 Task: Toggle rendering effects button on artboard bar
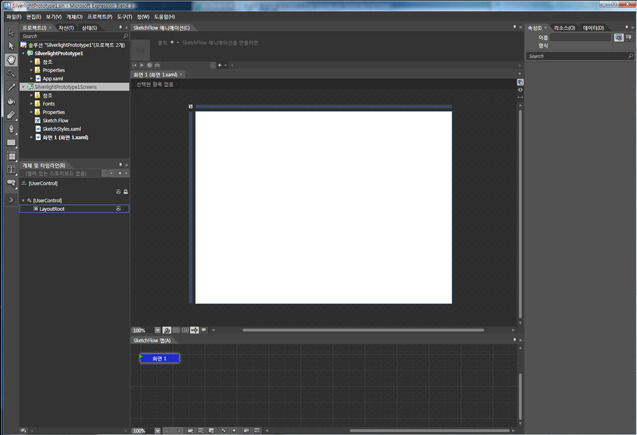tap(167, 330)
